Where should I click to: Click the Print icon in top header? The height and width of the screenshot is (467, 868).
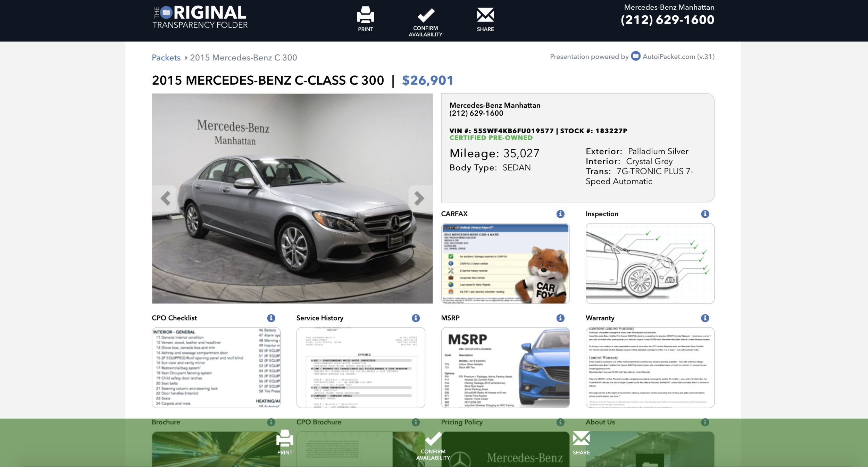[366, 15]
